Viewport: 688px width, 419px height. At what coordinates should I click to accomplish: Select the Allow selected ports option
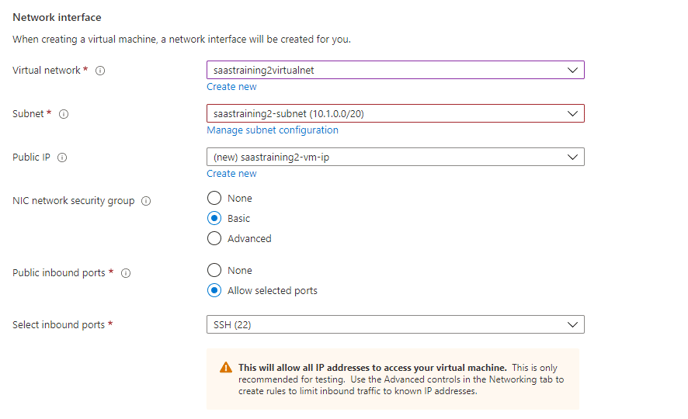[x=214, y=291]
